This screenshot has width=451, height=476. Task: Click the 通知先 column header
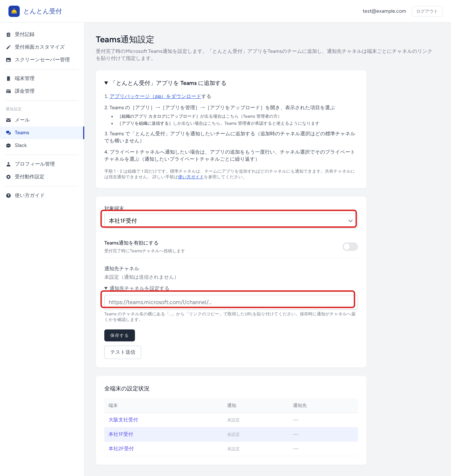[299, 406]
